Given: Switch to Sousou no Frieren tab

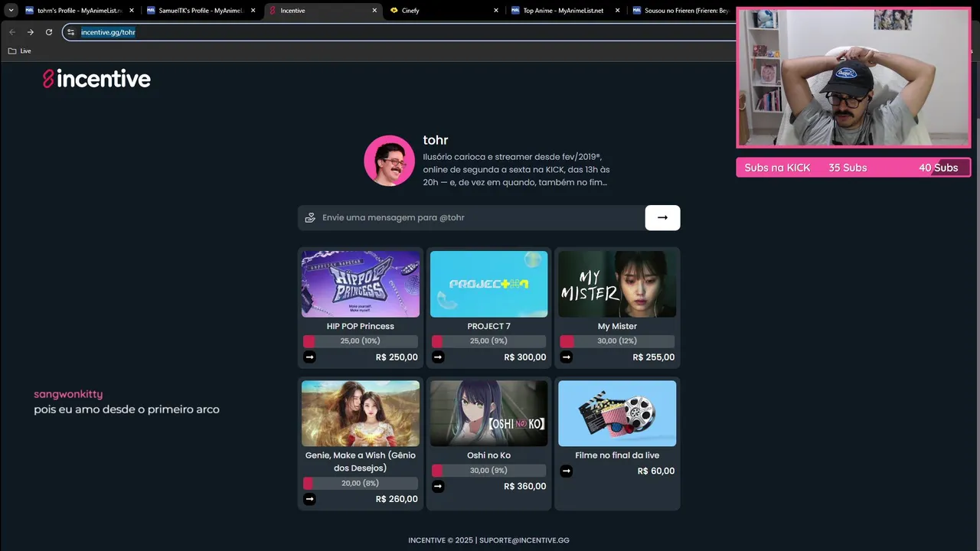Looking at the screenshot, I should coord(681,11).
